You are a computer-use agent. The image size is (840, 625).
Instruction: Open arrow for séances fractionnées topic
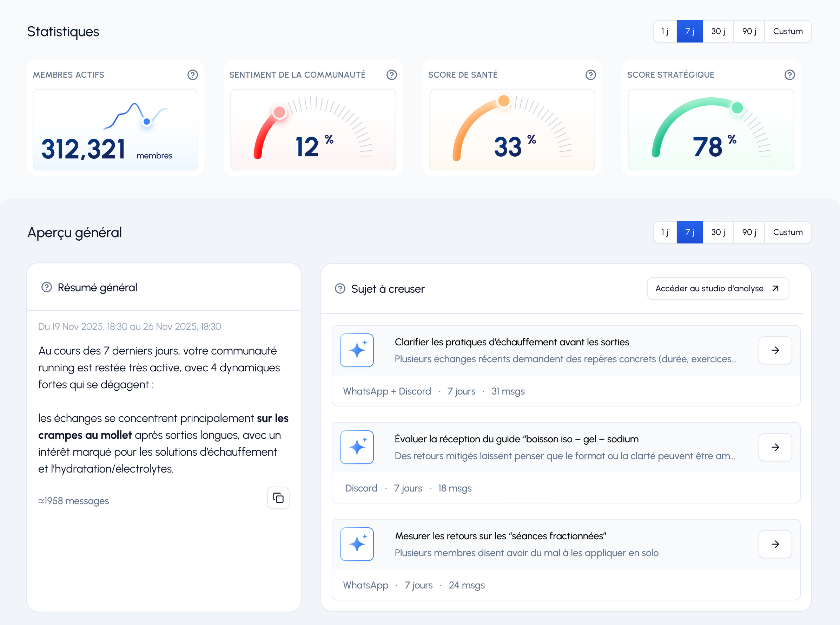click(775, 544)
